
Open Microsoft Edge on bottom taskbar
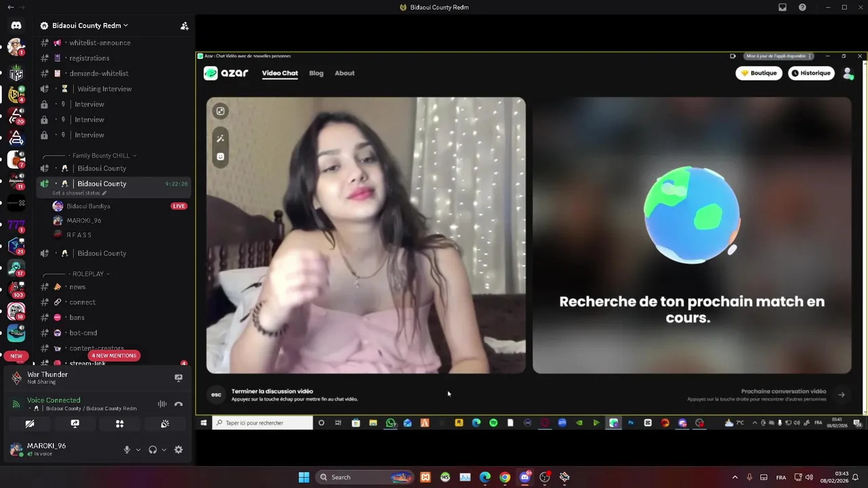point(485,477)
